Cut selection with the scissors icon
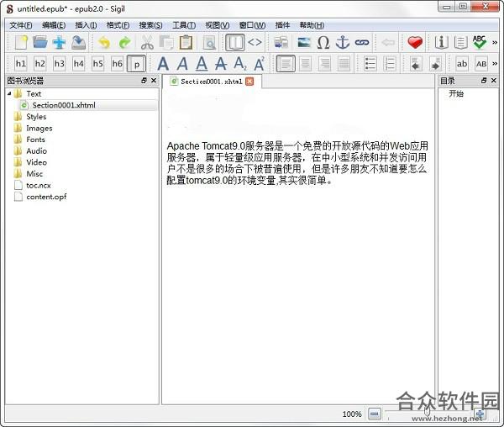Image resolution: width=504 pixels, height=427 pixels. 147,42
